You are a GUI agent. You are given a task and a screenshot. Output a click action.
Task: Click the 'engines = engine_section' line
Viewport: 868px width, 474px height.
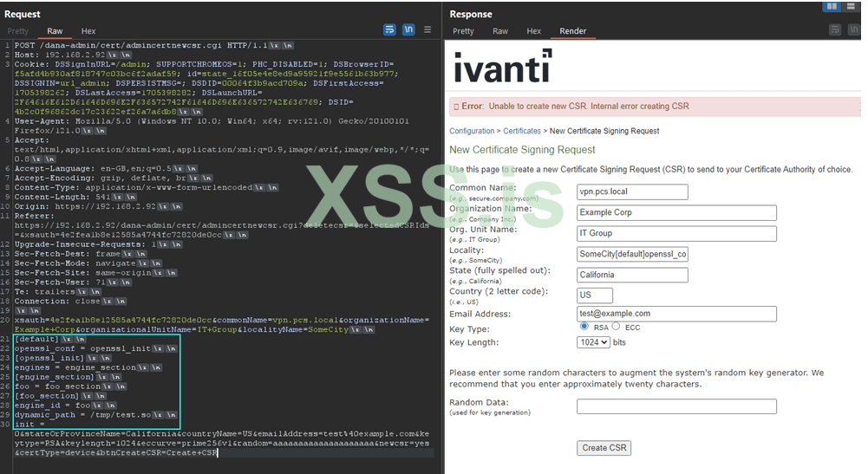(88, 367)
